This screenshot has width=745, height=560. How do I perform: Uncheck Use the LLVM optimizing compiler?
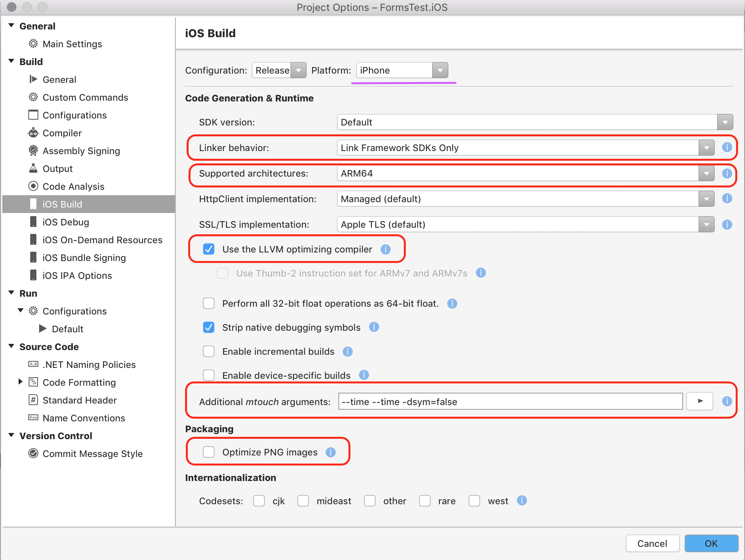(209, 249)
